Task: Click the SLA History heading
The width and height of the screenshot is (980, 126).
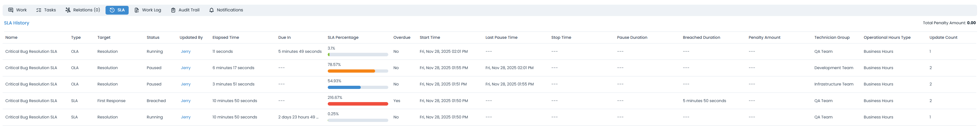Action: tap(16, 23)
